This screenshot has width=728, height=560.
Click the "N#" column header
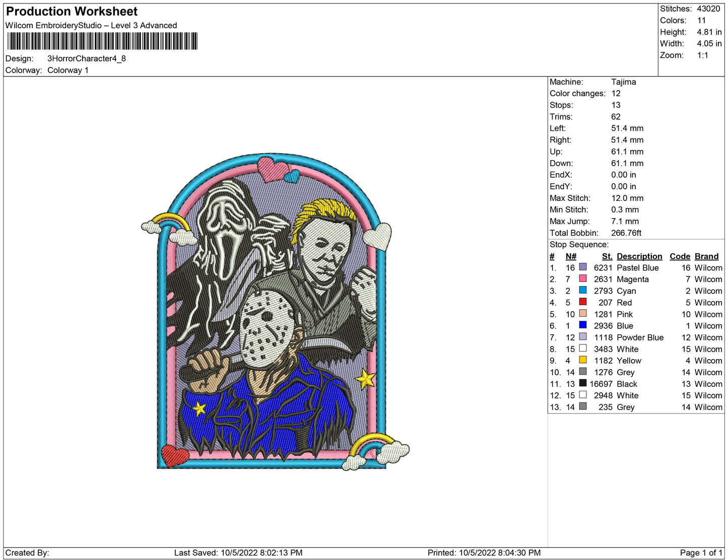point(571,256)
